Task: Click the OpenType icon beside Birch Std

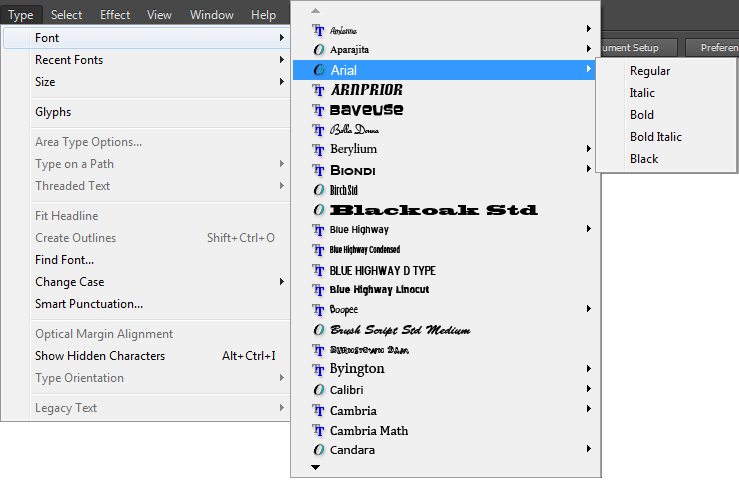Action: (319, 190)
